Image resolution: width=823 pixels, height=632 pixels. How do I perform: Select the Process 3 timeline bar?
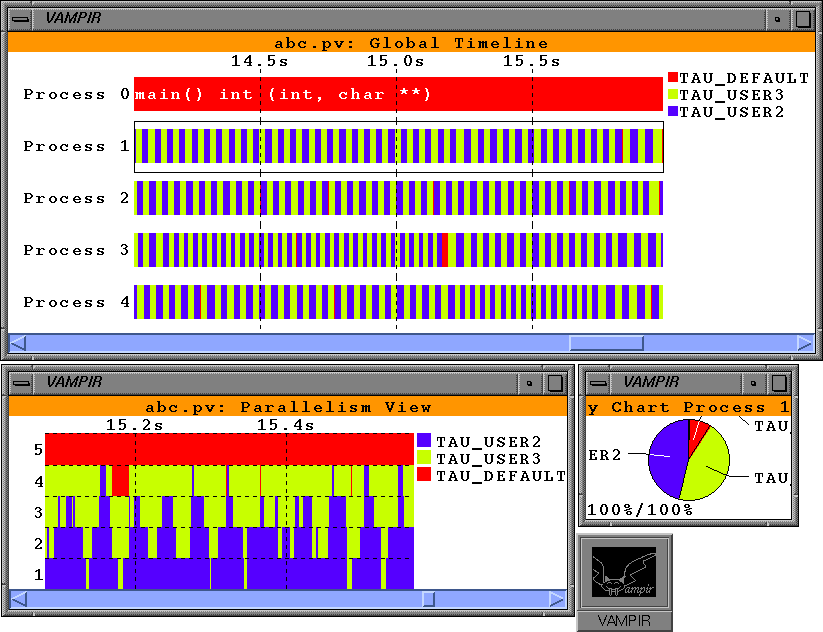coord(398,250)
